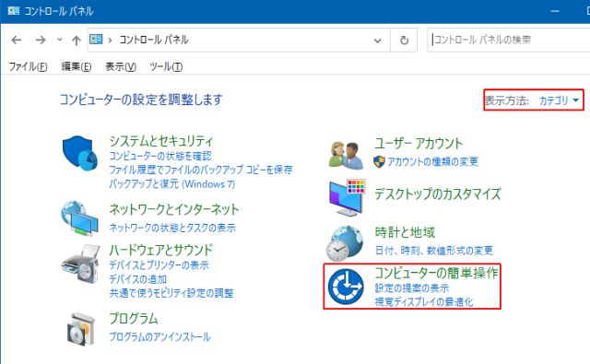Open the recent locations dropdown arrow
Viewport: 590px width, 364px height.
[59, 39]
